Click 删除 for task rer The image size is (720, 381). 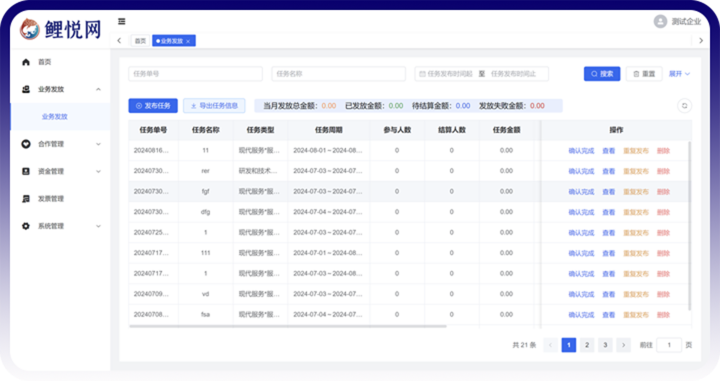(x=663, y=171)
